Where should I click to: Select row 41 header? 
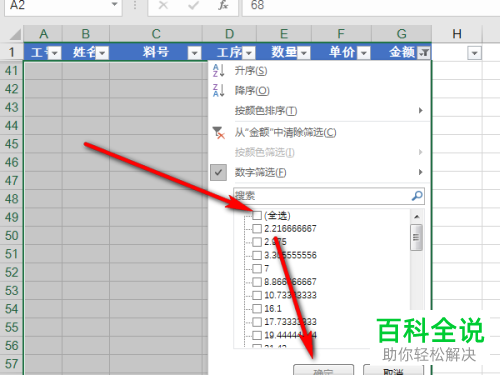click(x=12, y=71)
